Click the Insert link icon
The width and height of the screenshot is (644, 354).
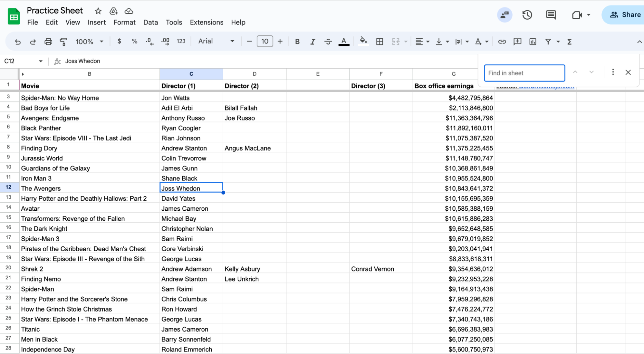[502, 42]
